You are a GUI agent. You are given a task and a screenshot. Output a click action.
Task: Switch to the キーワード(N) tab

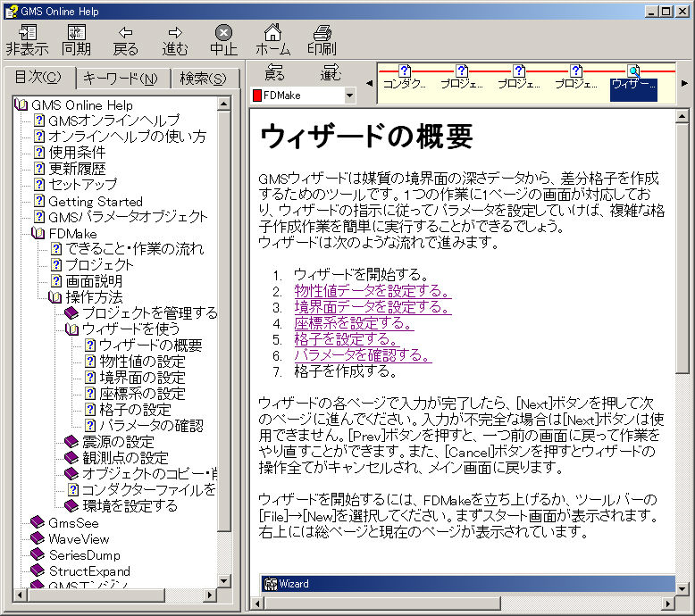tap(121, 79)
